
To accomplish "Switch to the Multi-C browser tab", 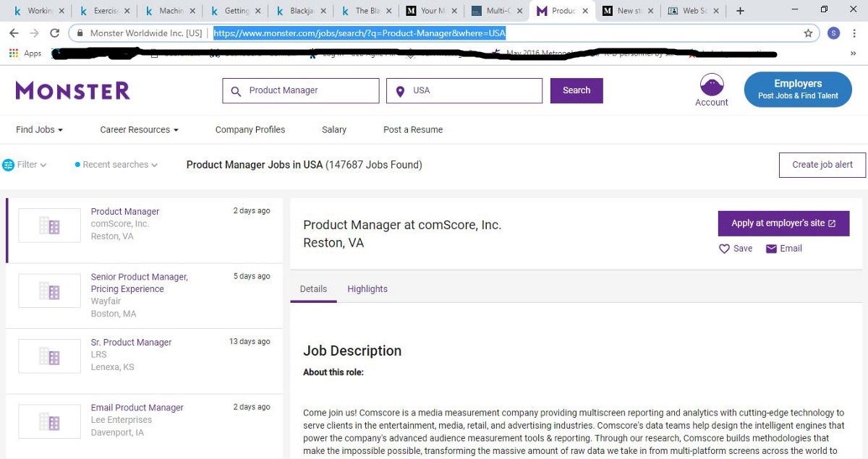I will tap(498, 11).
